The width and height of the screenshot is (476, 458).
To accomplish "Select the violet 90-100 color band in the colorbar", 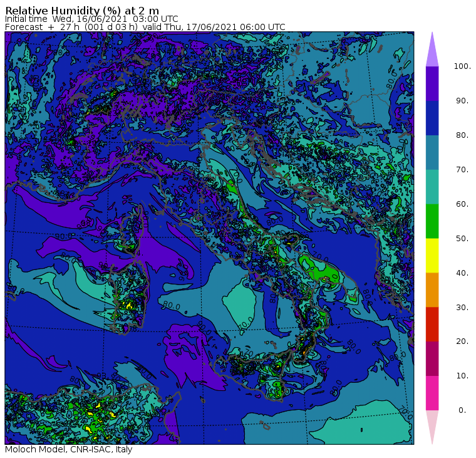I will (x=432, y=83).
